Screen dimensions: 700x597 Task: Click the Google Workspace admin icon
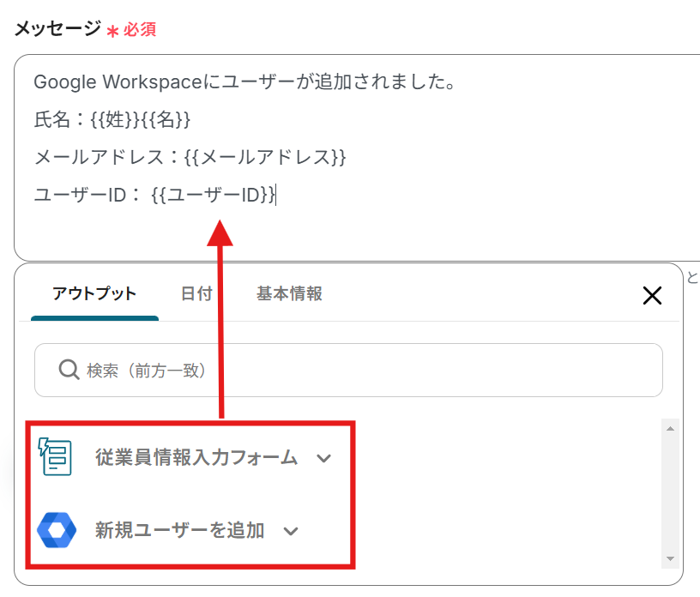57,530
